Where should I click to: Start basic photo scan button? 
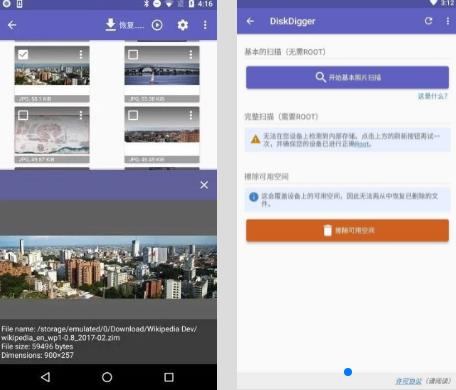pos(347,77)
